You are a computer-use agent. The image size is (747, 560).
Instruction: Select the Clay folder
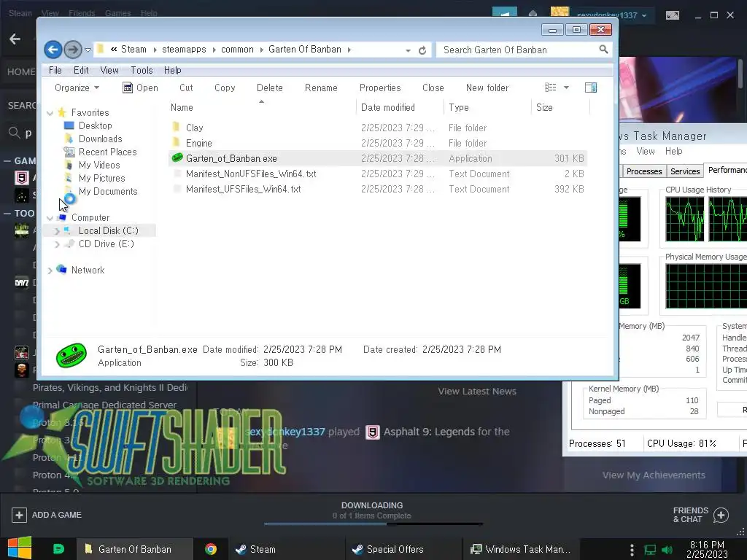click(194, 128)
